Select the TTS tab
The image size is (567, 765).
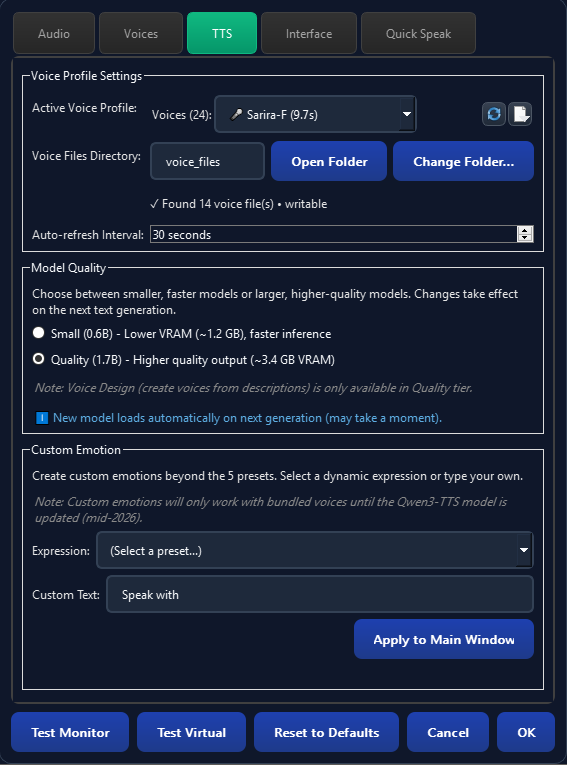tap(222, 33)
